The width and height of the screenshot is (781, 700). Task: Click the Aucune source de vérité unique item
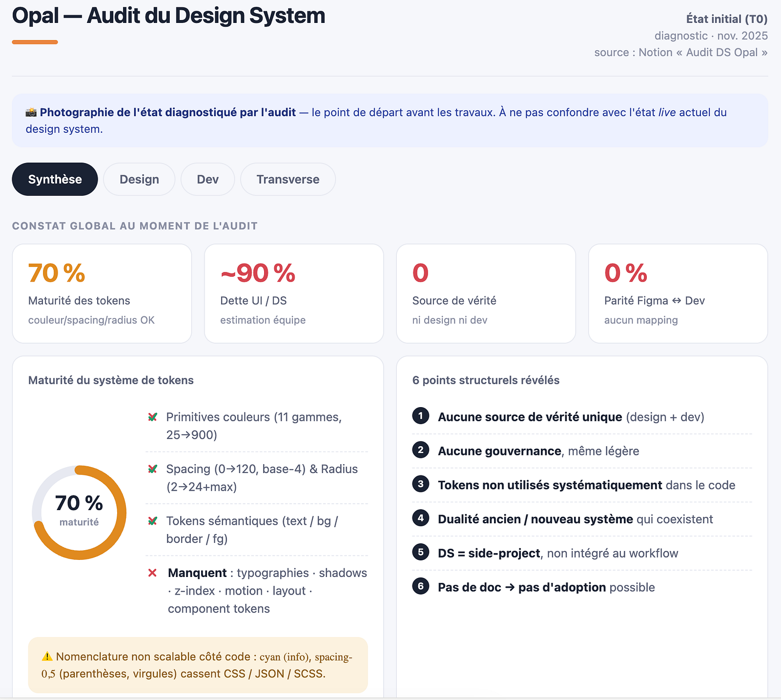(x=571, y=417)
